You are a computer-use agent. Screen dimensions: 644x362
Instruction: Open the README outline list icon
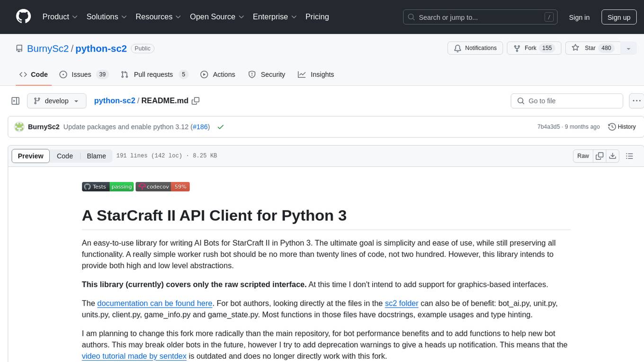point(630,156)
